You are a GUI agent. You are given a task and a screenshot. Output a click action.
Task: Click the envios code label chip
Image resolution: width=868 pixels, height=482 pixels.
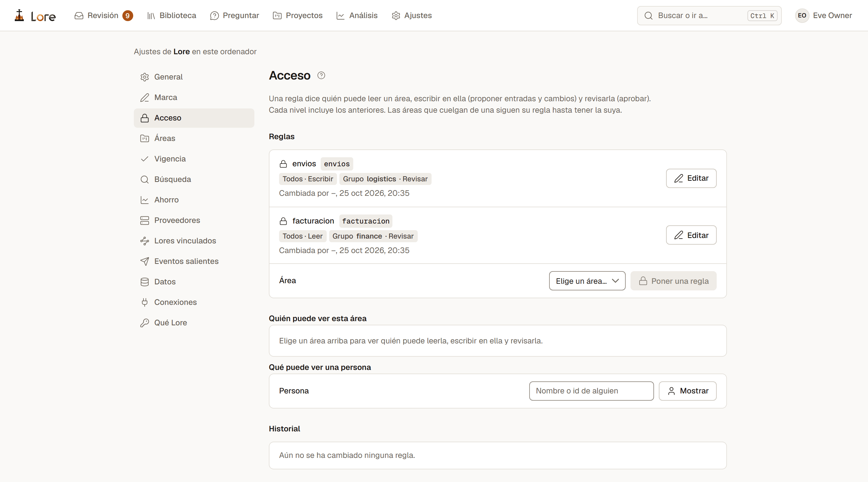pos(337,164)
